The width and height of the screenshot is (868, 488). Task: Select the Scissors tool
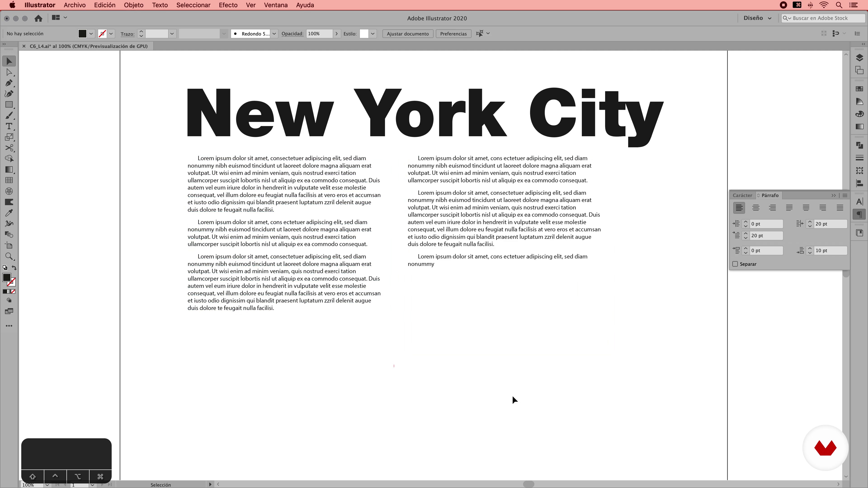point(9,148)
